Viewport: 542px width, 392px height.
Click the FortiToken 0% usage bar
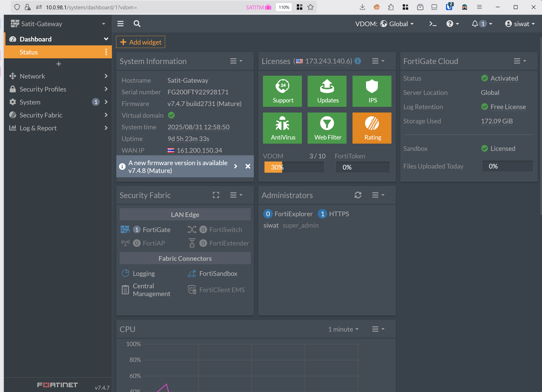pyautogui.click(x=363, y=167)
